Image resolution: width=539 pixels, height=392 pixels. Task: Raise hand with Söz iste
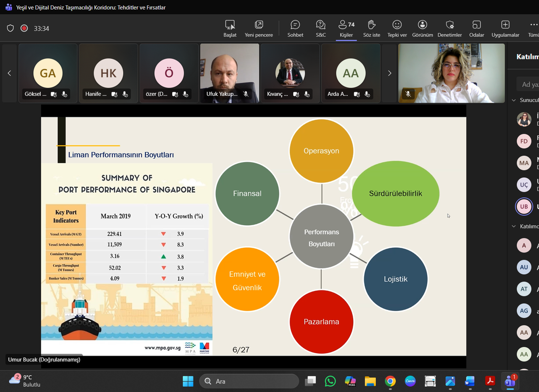(372, 28)
